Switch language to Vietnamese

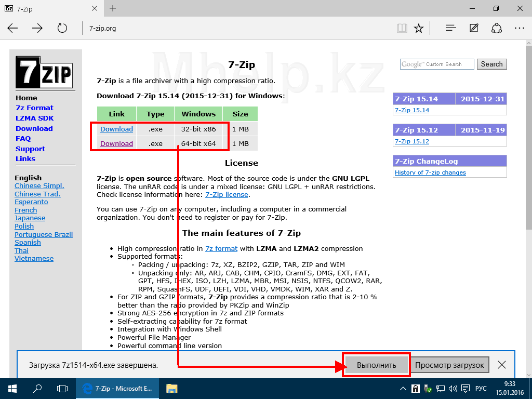pyautogui.click(x=34, y=259)
